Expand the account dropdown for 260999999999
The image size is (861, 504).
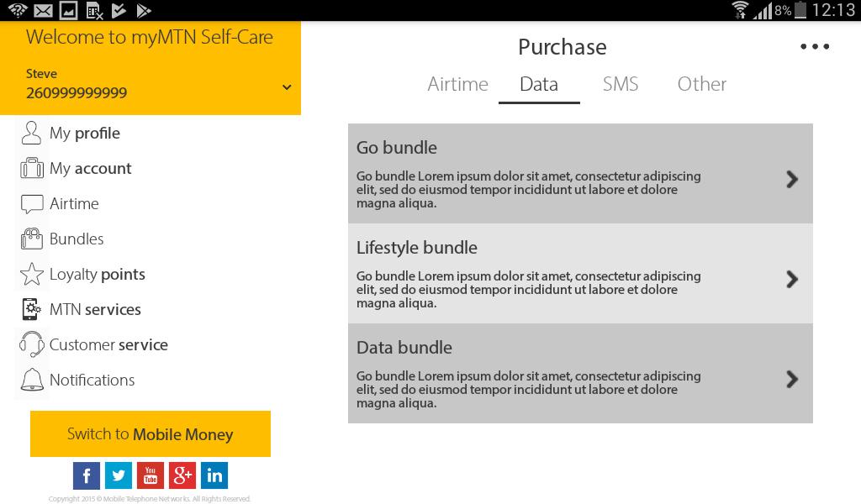point(287,86)
